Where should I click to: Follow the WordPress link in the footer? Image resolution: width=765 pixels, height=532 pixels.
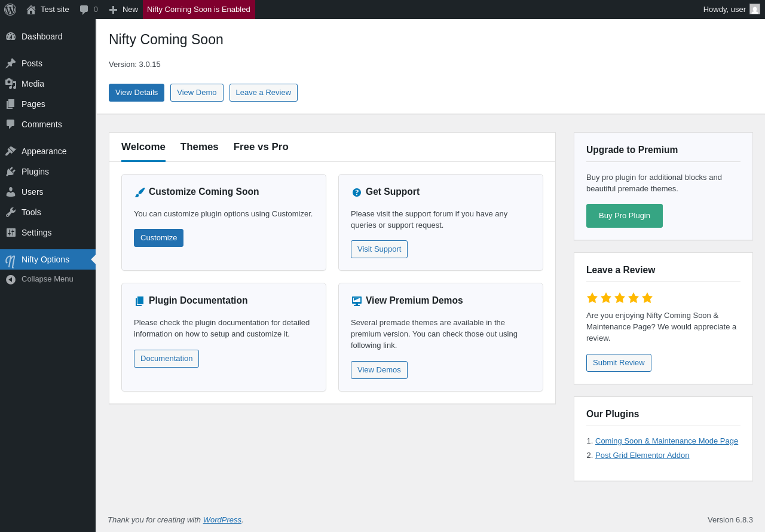pyautogui.click(x=222, y=520)
